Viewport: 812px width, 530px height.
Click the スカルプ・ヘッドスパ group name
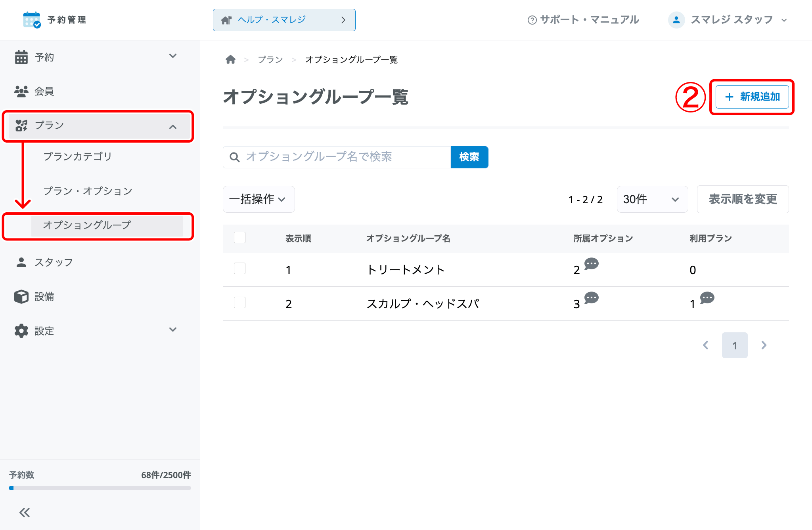(423, 304)
